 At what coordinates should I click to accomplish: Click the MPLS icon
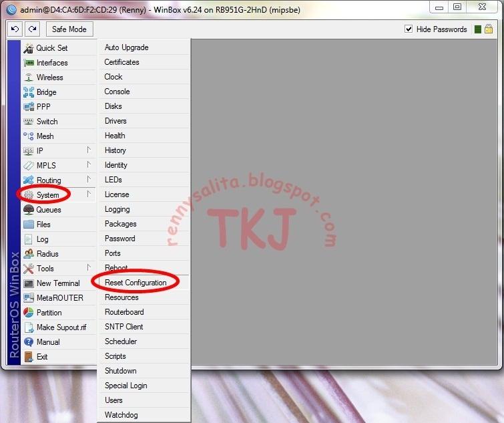29,166
